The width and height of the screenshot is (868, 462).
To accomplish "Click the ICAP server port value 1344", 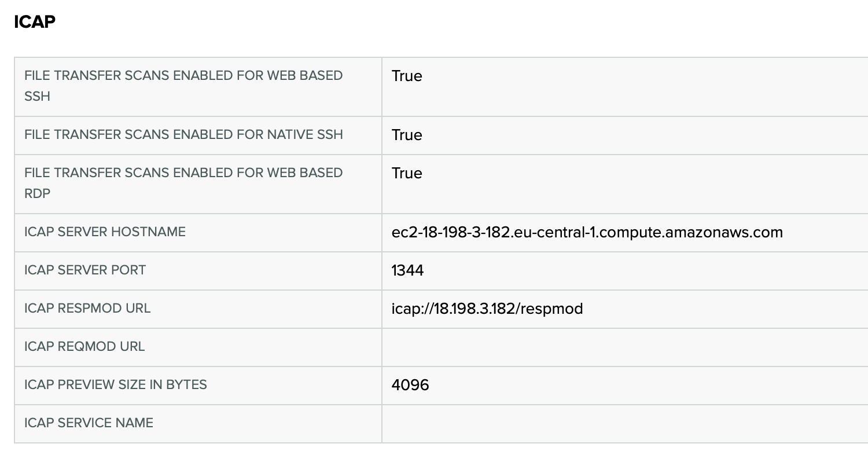I will pos(407,270).
